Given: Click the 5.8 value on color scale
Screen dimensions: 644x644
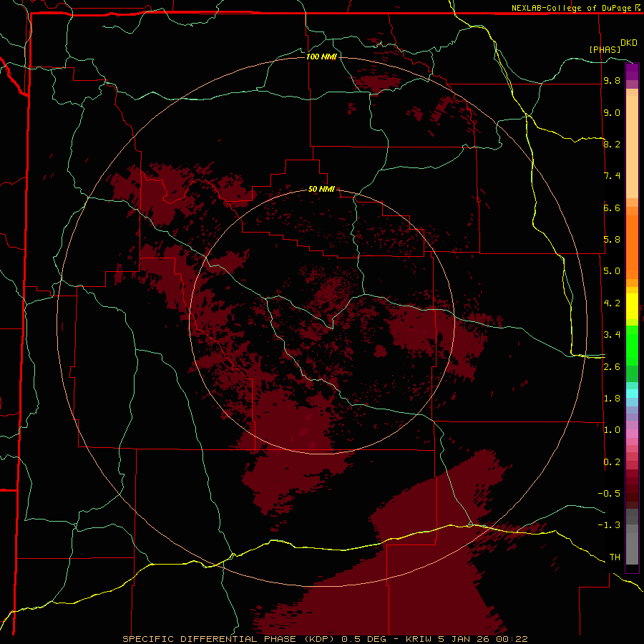Looking at the screenshot, I should click(612, 240).
